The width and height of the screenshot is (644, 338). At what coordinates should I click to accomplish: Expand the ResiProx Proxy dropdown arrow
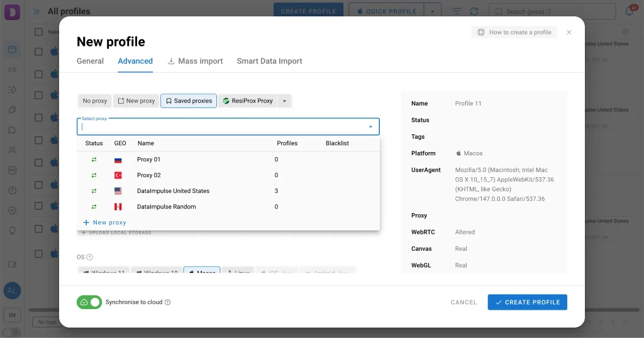click(284, 101)
